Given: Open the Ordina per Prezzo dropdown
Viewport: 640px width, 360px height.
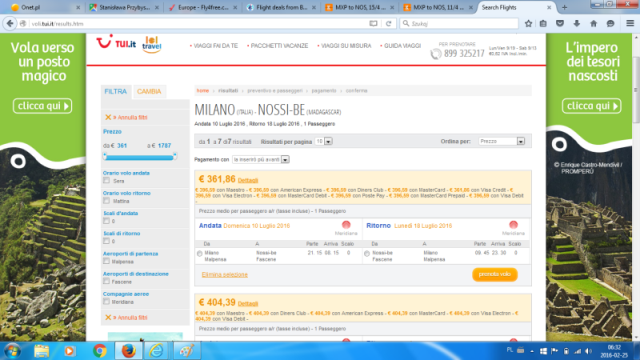Looking at the screenshot, I should pos(502,141).
